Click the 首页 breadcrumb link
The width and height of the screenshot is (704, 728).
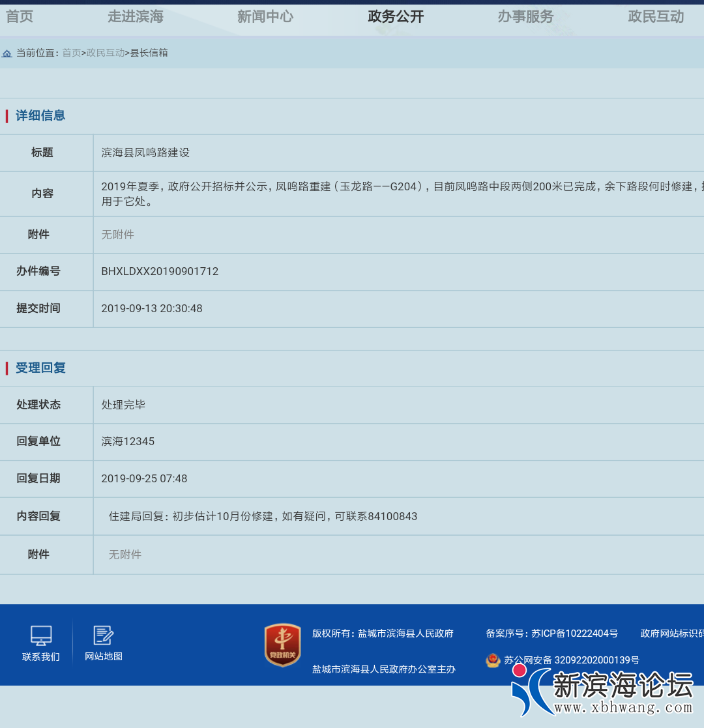(x=72, y=53)
